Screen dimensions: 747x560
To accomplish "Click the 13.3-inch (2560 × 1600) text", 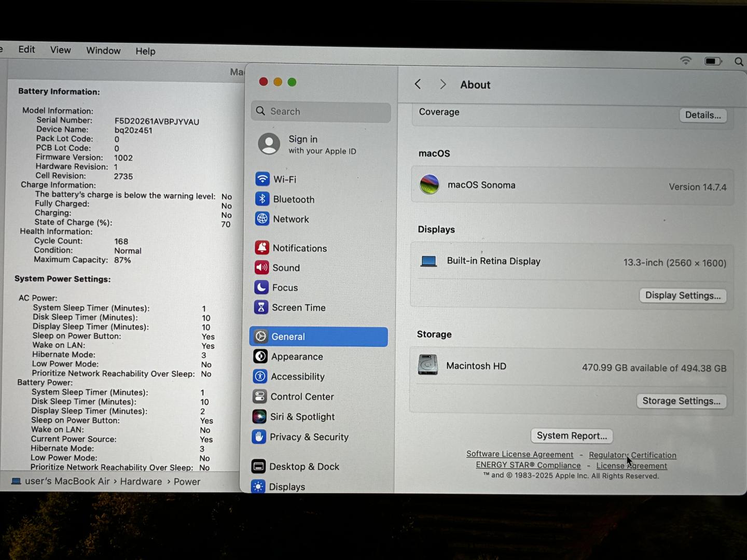I will [674, 263].
